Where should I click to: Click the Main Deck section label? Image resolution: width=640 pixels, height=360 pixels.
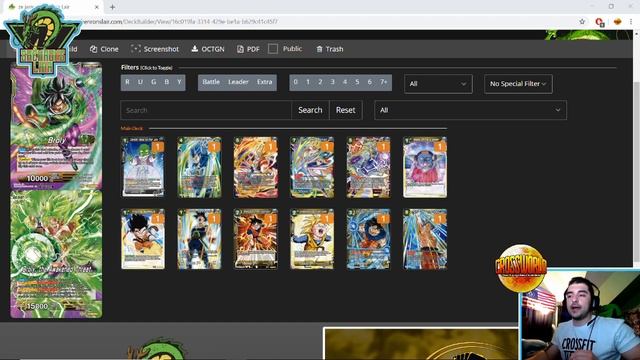click(131, 128)
